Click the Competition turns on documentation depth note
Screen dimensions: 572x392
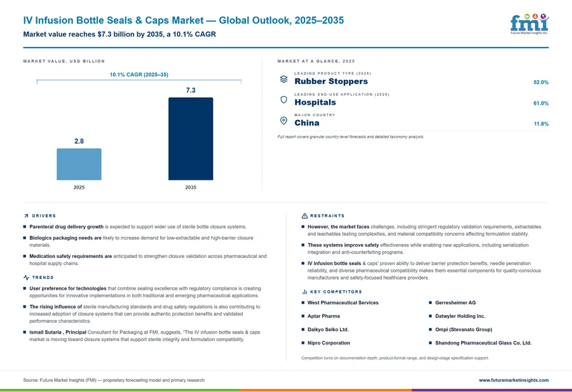(395, 358)
